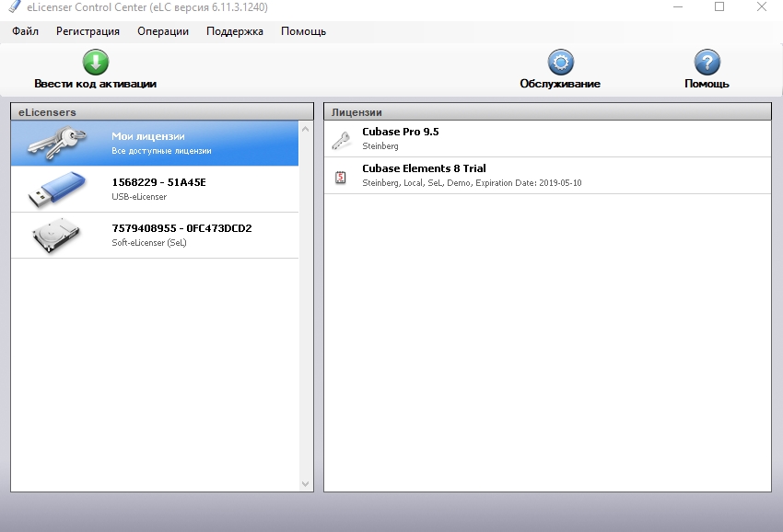Viewport: 783px width, 532px height.
Task: Click the key icon beside Cubase Pro 9.5
Action: (341, 140)
